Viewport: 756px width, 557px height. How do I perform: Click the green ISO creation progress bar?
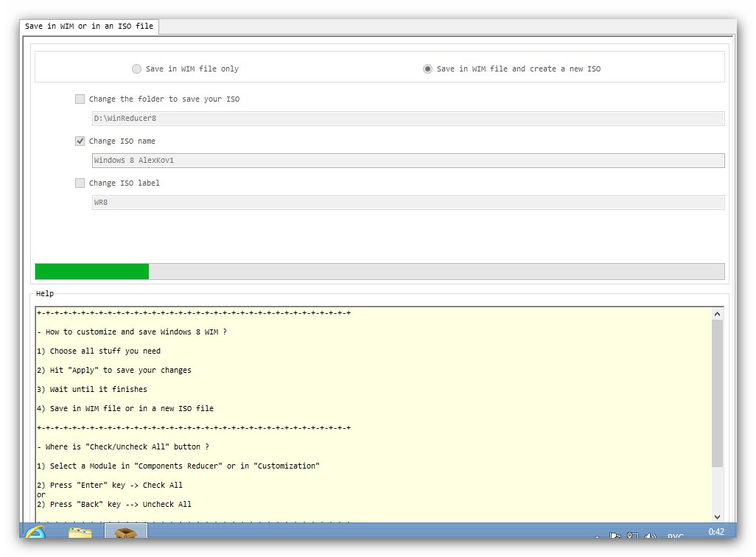379,272
